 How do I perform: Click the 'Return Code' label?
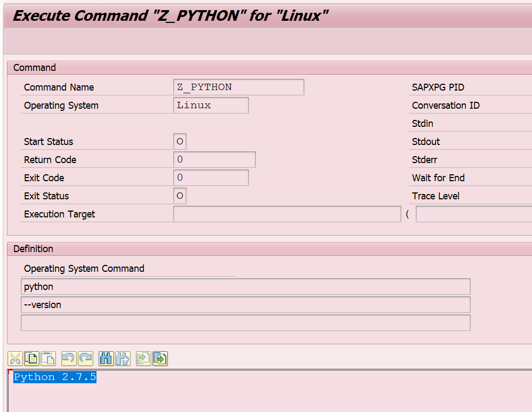[50, 160]
